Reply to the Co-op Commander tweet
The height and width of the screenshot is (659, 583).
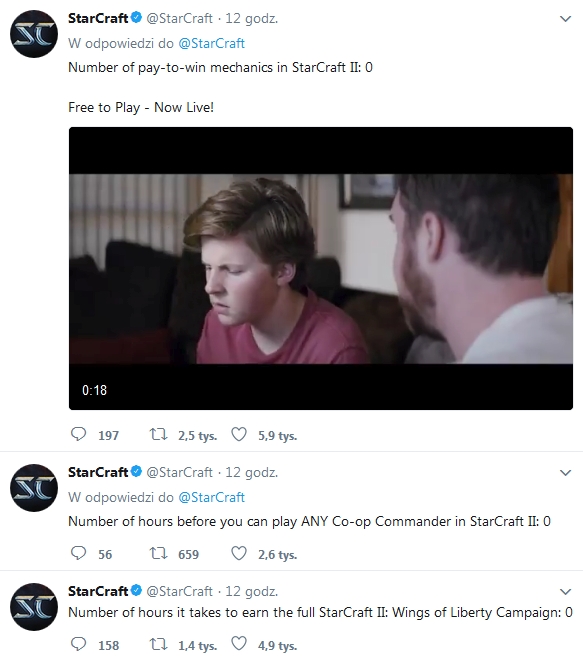pos(78,553)
